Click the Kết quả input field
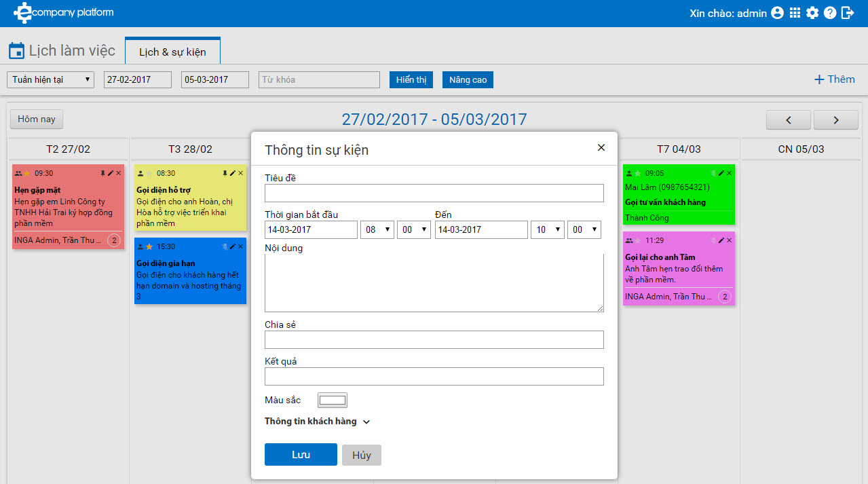This screenshot has height=484, width=868. (434, 376)
